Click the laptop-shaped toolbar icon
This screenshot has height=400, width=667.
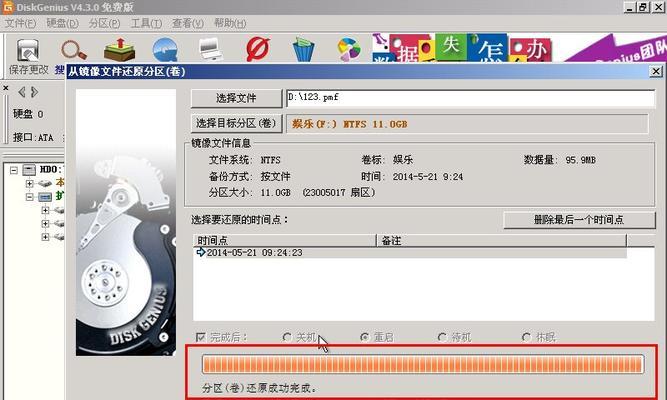210,49
